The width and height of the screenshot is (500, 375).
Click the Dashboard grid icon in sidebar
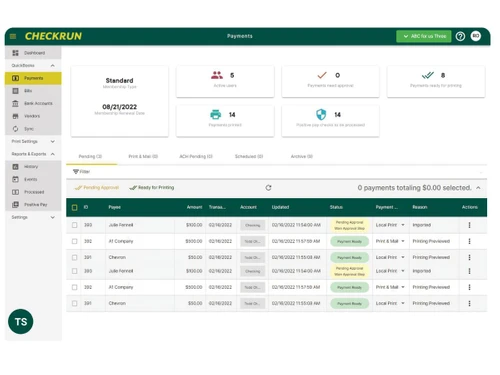pyautogui.click(x=15, y=53)
